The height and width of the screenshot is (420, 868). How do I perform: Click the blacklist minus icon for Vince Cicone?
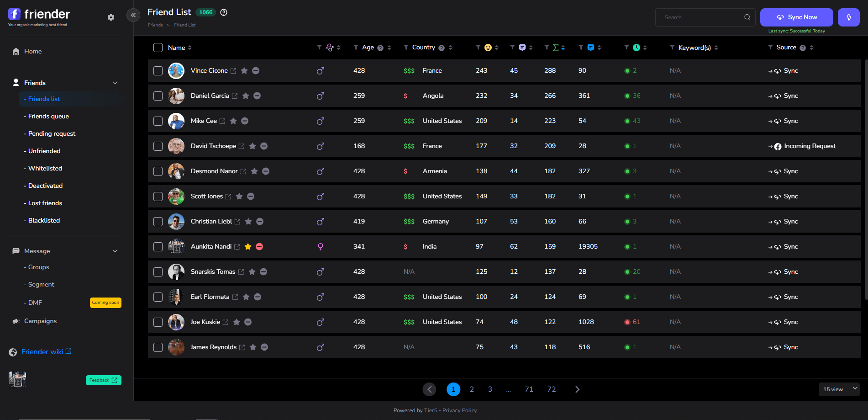click(256, 71)
